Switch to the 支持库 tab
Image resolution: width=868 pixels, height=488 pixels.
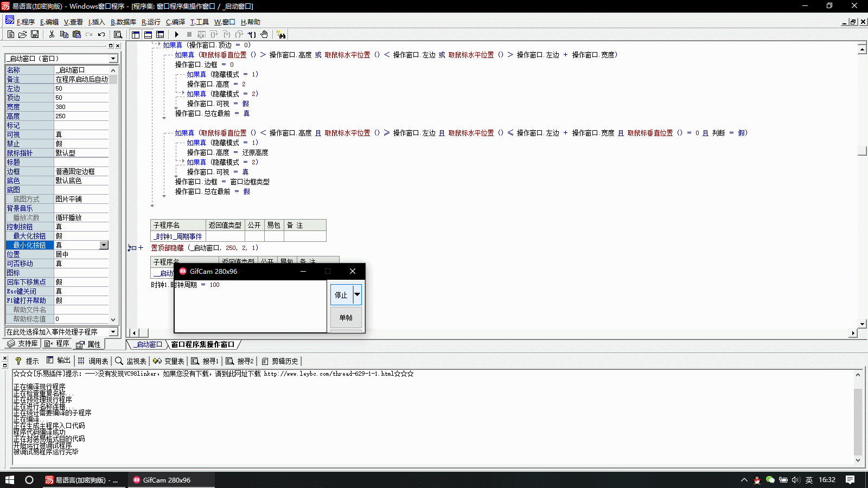23,344
